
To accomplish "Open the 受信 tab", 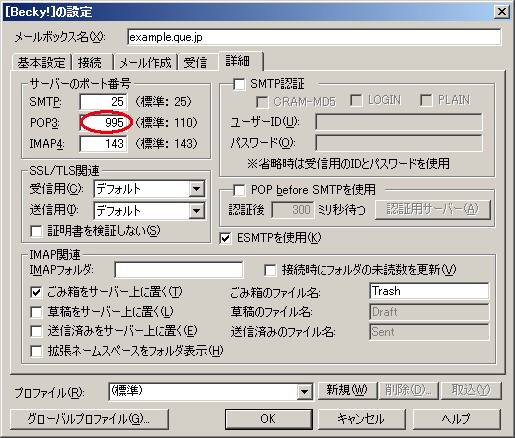I will 198,62.
